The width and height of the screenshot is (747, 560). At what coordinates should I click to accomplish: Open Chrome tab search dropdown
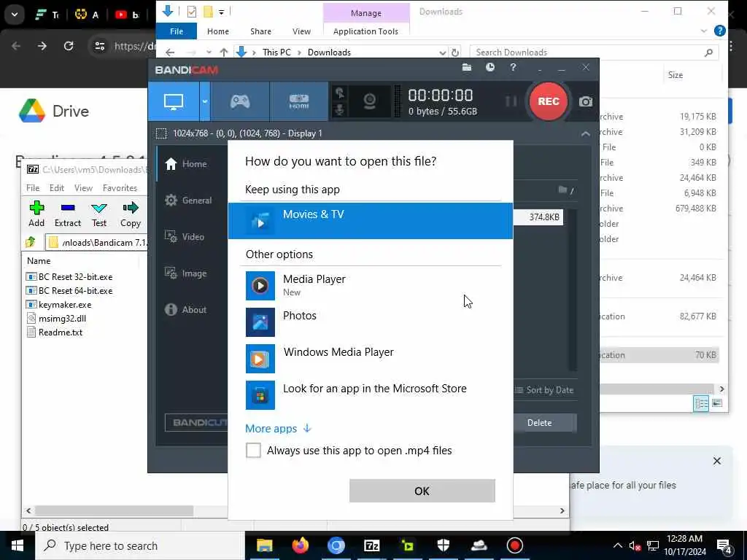tap(15, 15)
